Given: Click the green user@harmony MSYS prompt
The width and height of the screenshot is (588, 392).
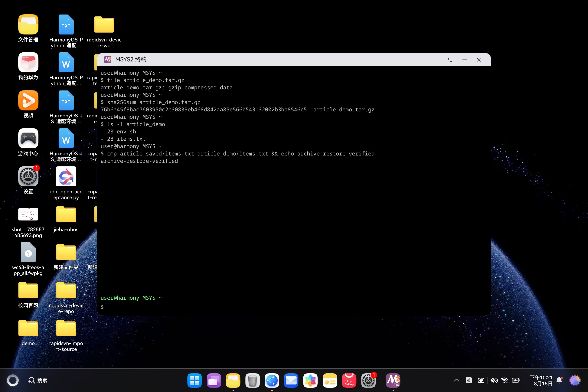Looking at the screenshot, I should pos(131,298).
